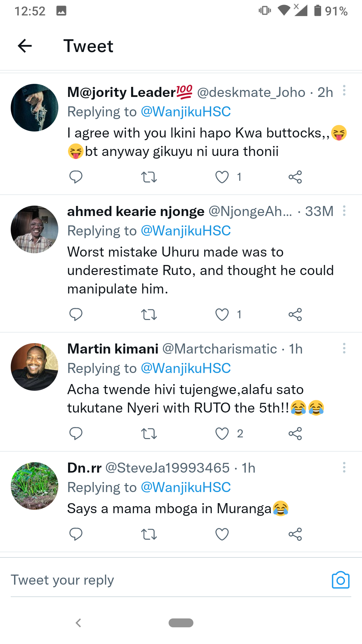Image resolution: width=362 pixels, height=644 pixels.
Task: Open camera icon in reply bar
Action: click(341, 580)
